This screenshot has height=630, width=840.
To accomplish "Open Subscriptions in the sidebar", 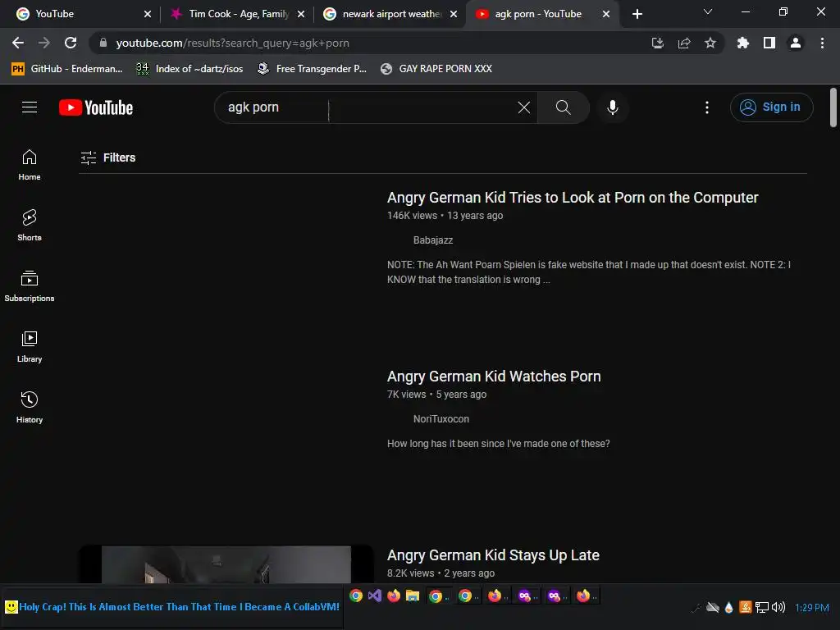I will click(30, 286).
